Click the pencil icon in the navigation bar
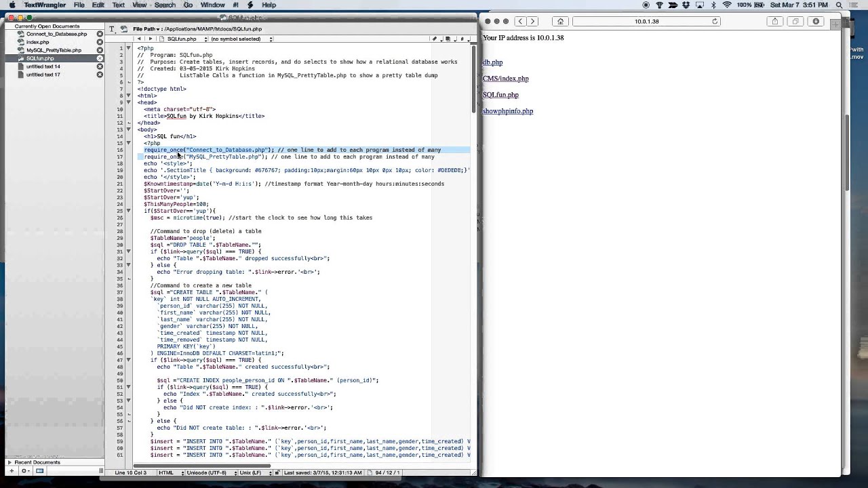The image size is (868, 488). [x=435, y=39]
